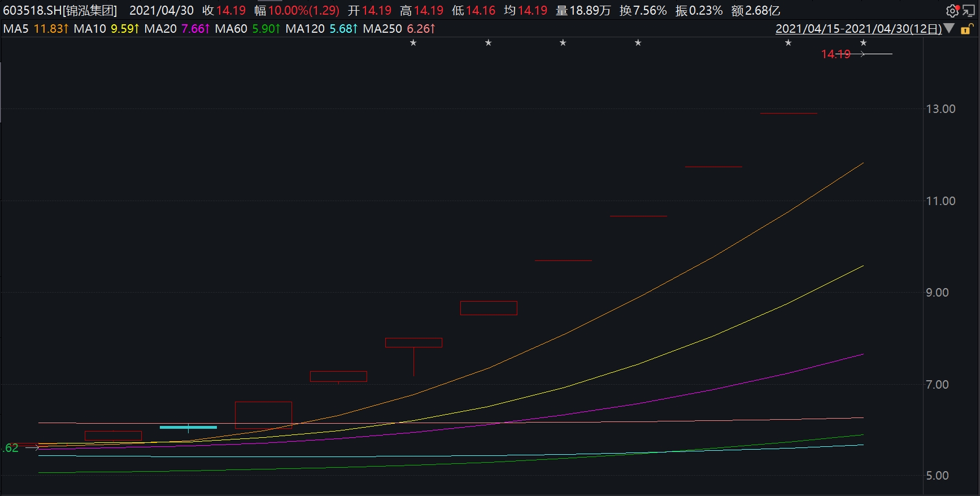Click the 13.00 price axis label
The height and width of the screenshot is (496, 980).
940,109
